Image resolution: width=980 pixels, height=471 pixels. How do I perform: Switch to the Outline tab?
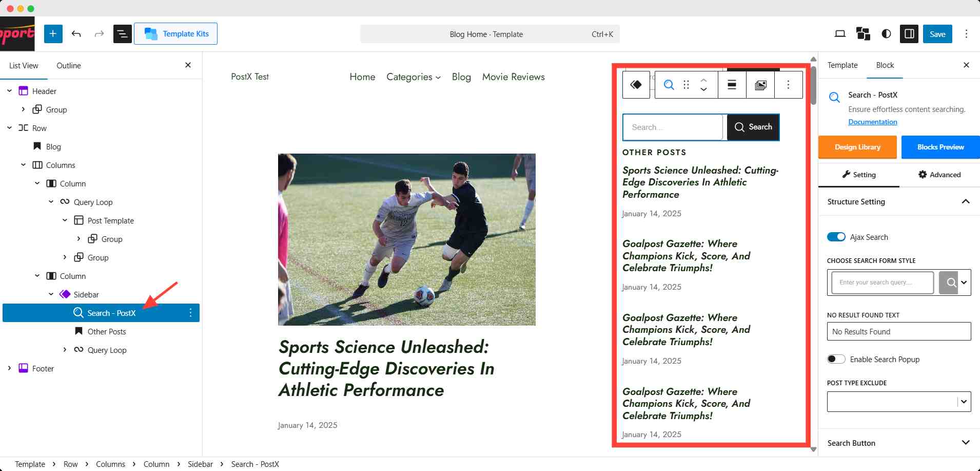tap(69, 66)
